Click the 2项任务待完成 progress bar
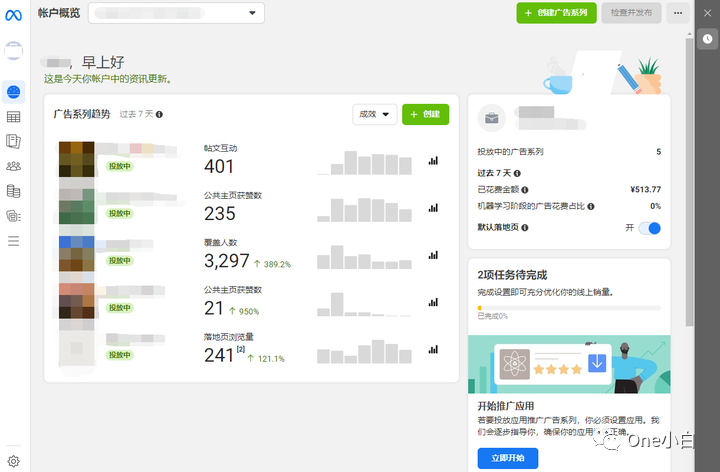This screenshot has height=472, width=720. 569,308
